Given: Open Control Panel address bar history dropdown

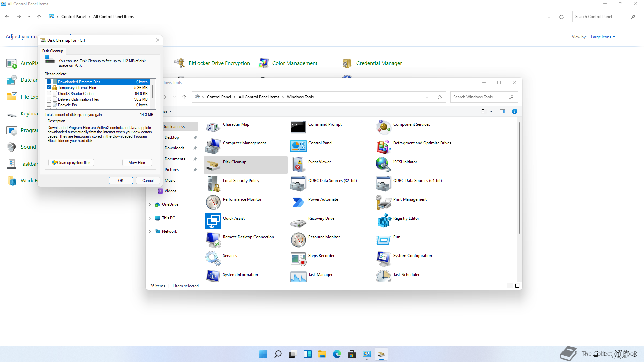Looking at the screenshot, I should 549,17.
